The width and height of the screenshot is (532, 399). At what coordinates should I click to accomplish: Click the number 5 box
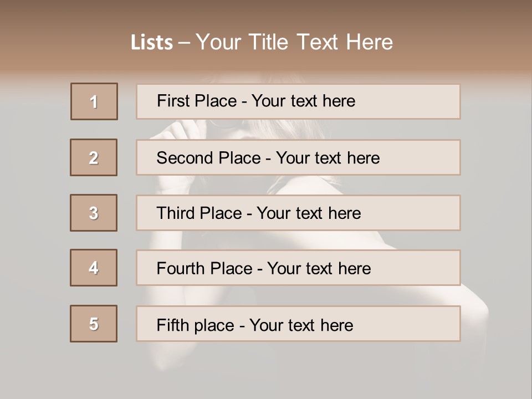[x=94, y=324]
